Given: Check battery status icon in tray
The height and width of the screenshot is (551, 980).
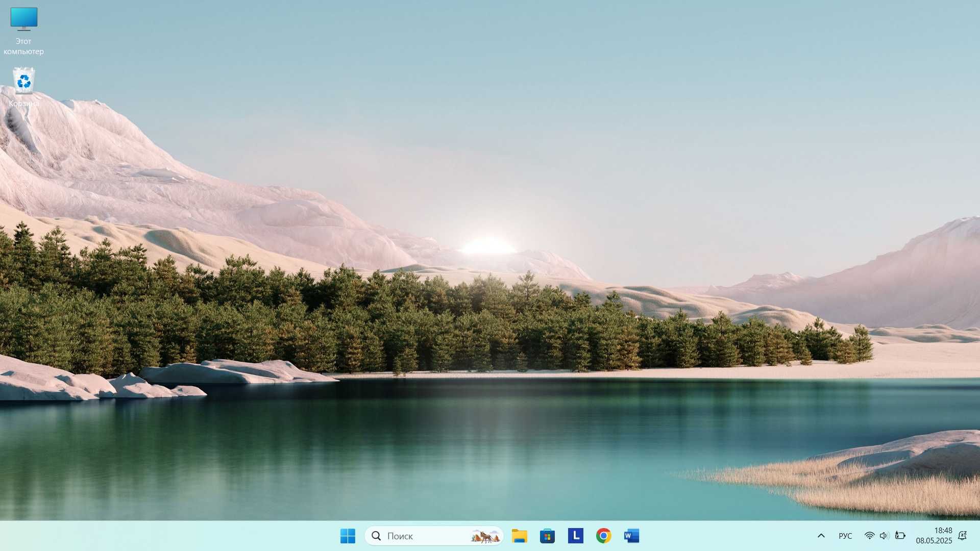Looking at the screenshot, I should 900,536.
